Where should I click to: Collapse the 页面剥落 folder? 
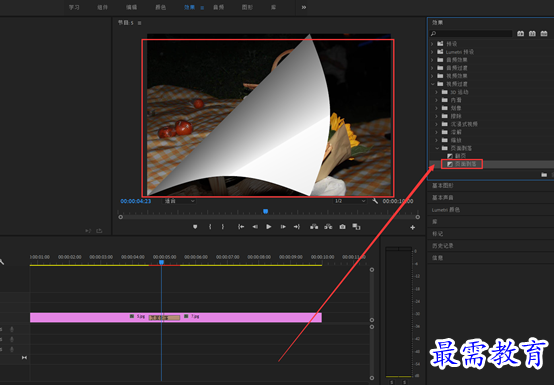tap(437, 148)
